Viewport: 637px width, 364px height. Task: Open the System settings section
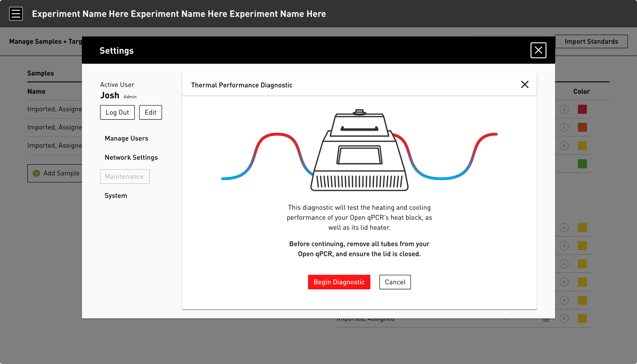click(116, 196)
